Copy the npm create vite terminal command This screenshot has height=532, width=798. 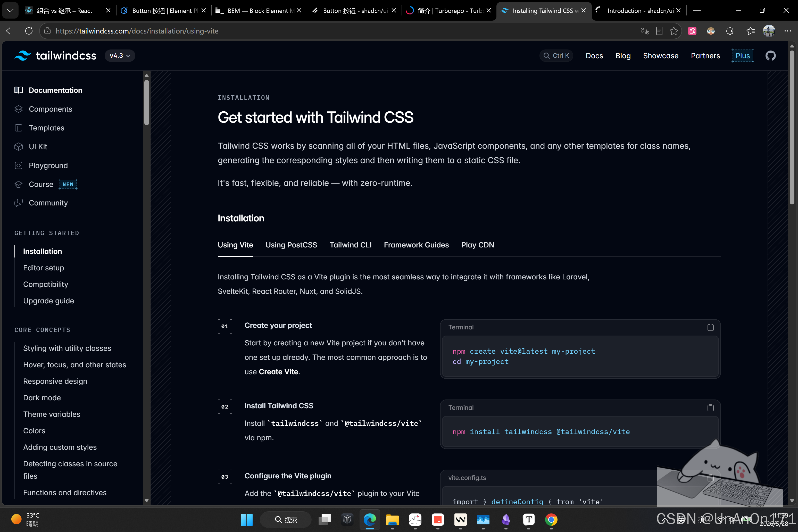coord(710,327)
